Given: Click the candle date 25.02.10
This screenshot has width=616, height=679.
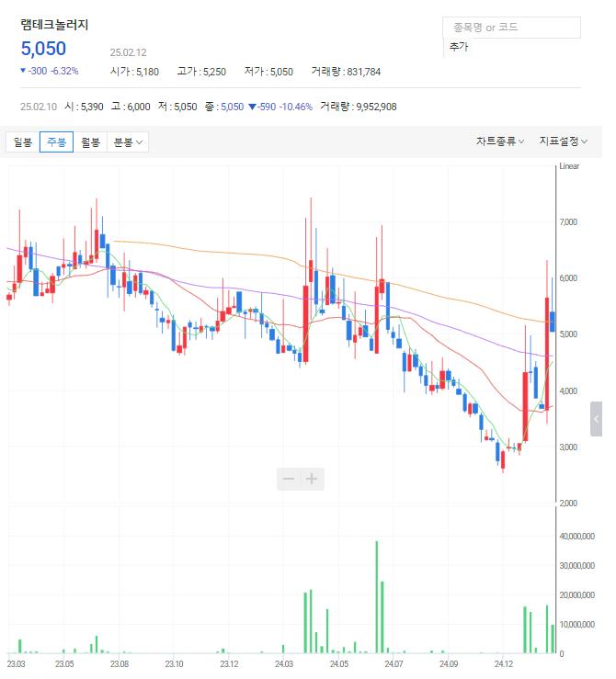Looking at the screenshot, I should 39,107.
